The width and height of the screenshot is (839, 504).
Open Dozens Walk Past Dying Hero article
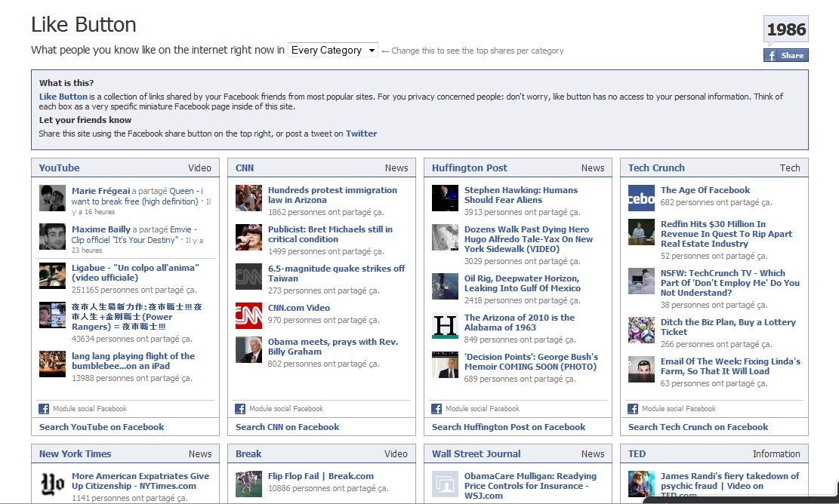(x=528, y=239)
